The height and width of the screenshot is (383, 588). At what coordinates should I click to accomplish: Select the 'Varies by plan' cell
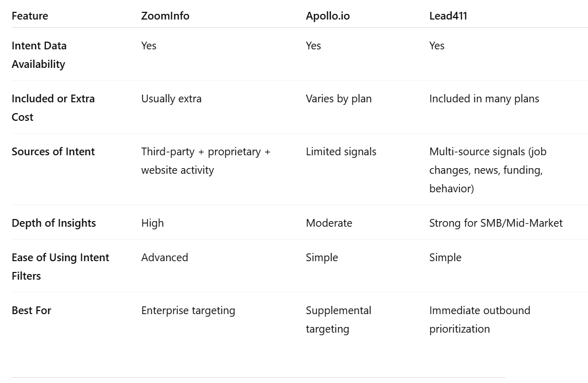(x=338, y=99)
